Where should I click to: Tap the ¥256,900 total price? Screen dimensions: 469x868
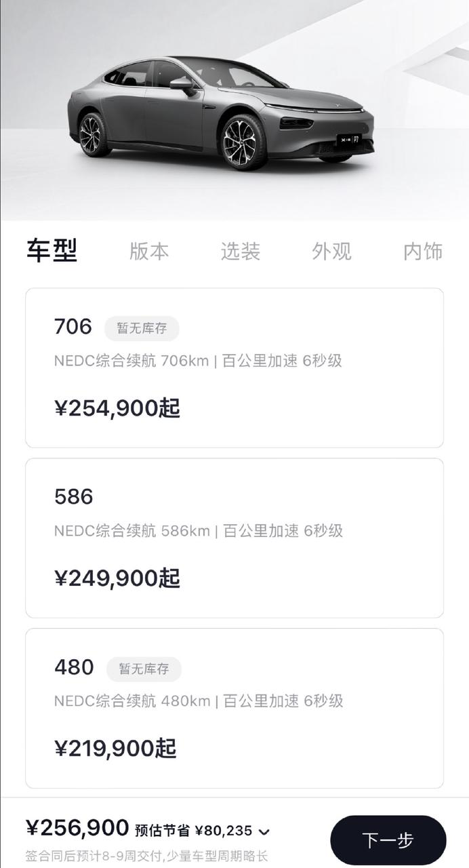pos(77,828)
